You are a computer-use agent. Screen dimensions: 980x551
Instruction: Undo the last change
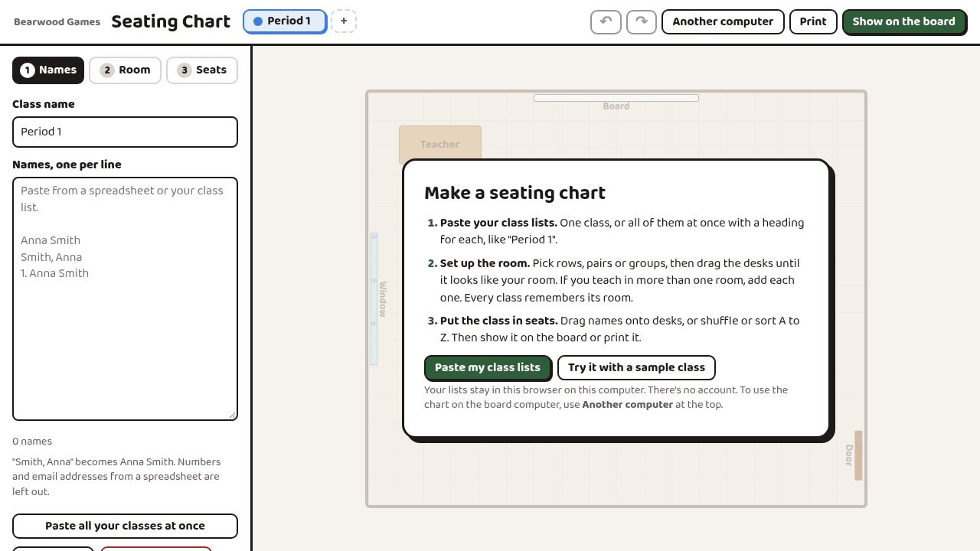tap(606, 21)
